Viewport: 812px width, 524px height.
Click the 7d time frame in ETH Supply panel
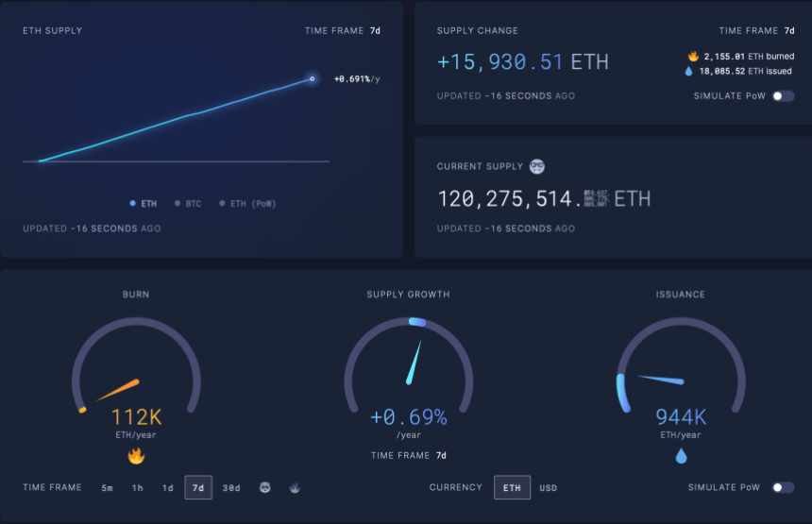[x=375, y=31]
